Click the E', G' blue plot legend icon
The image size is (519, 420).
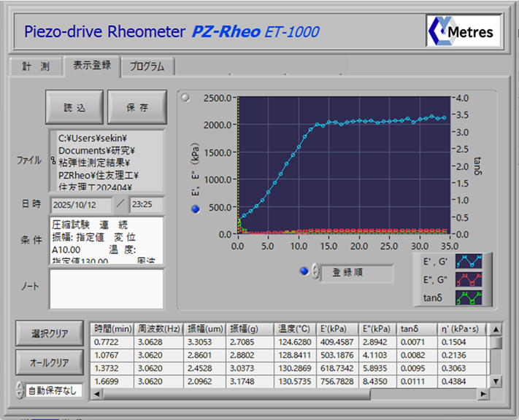tap(468, 262)
